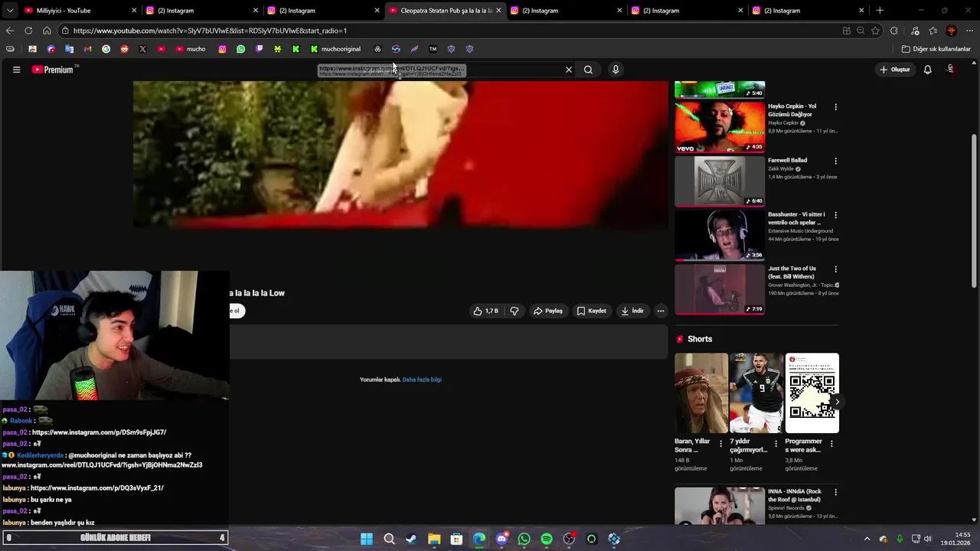Open the tab actions menu chevron
The width and height of the screenshot is (980, 551).
(10, 11)
